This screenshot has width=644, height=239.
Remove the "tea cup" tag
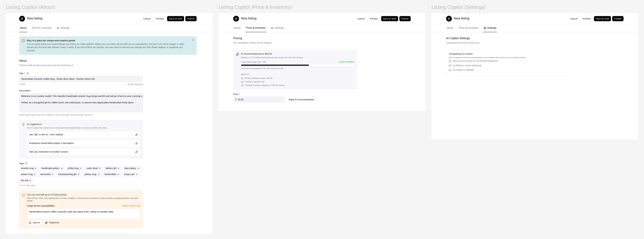tap(30, 180)
